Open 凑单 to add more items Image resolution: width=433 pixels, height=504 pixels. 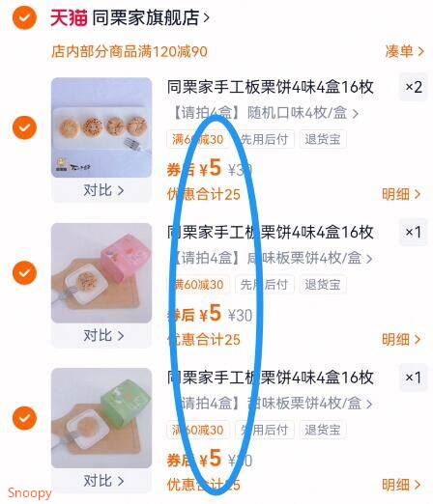tap(405, 51)
